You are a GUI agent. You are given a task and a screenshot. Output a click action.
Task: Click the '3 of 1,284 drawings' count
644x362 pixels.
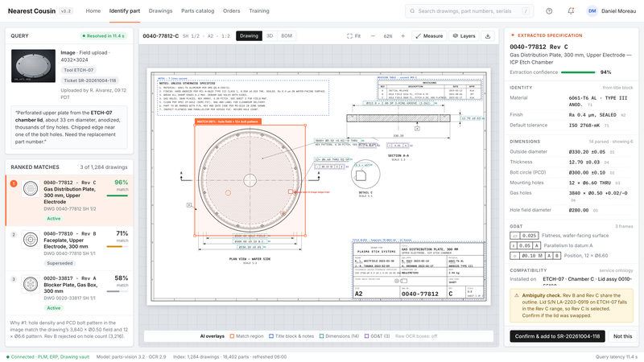104,167
